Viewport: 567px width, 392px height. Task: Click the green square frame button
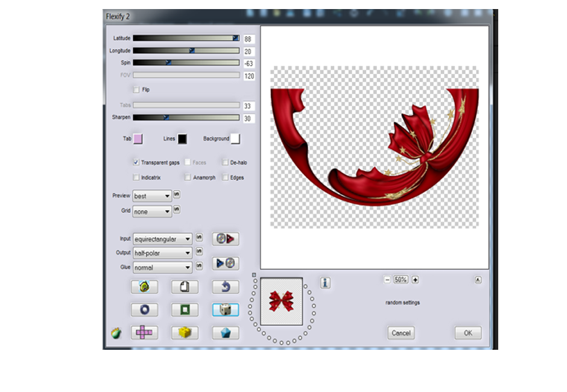pyautogui.click(x=185, y=310)
